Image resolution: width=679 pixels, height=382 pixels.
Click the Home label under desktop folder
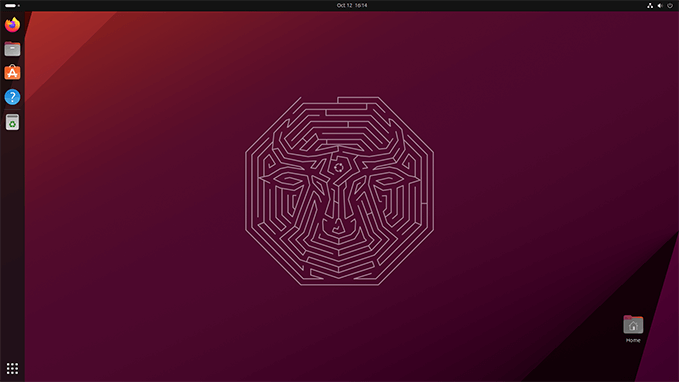633,340
